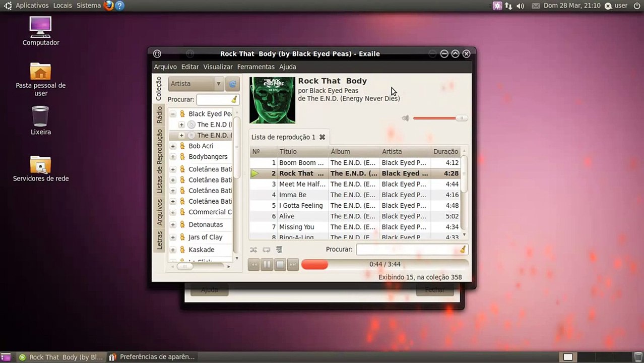Screen dimensions: 644x363
Task: Open the Ajuda menu
Action: click(x=288, y=67)
